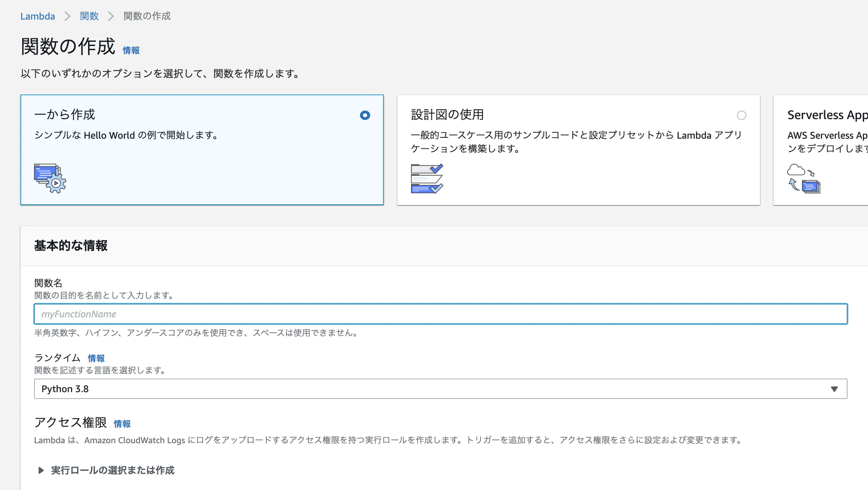This screenshot has width=868, height=490.
Task: Go to Lambda breadcrumb link
Action: pyautogui.click(x=37, y=16)
